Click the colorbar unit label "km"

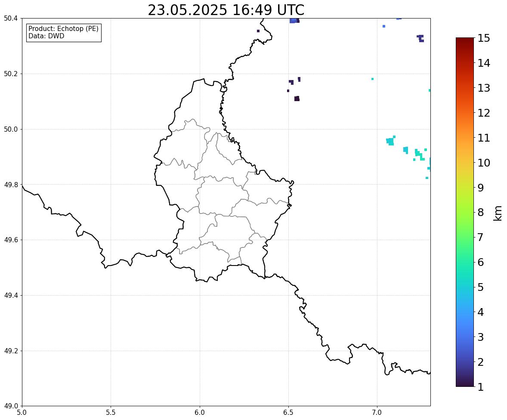pos(498,213)
